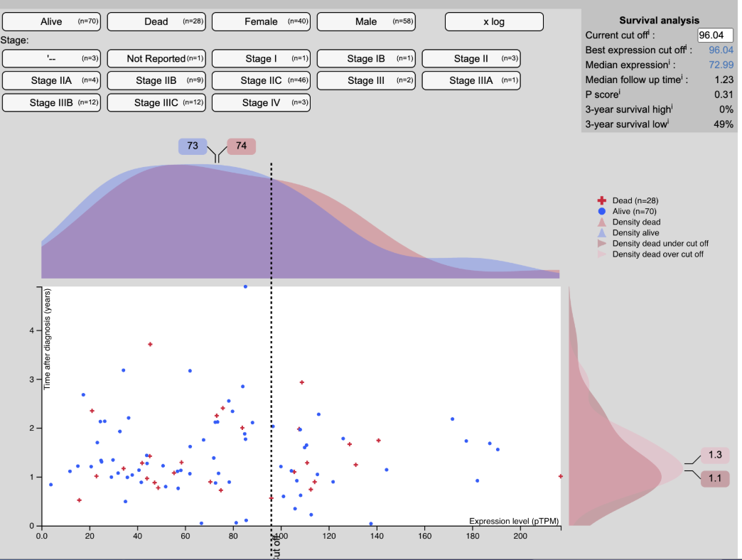
Task: Filter by Stage IIA
Action: coord(51,80)
